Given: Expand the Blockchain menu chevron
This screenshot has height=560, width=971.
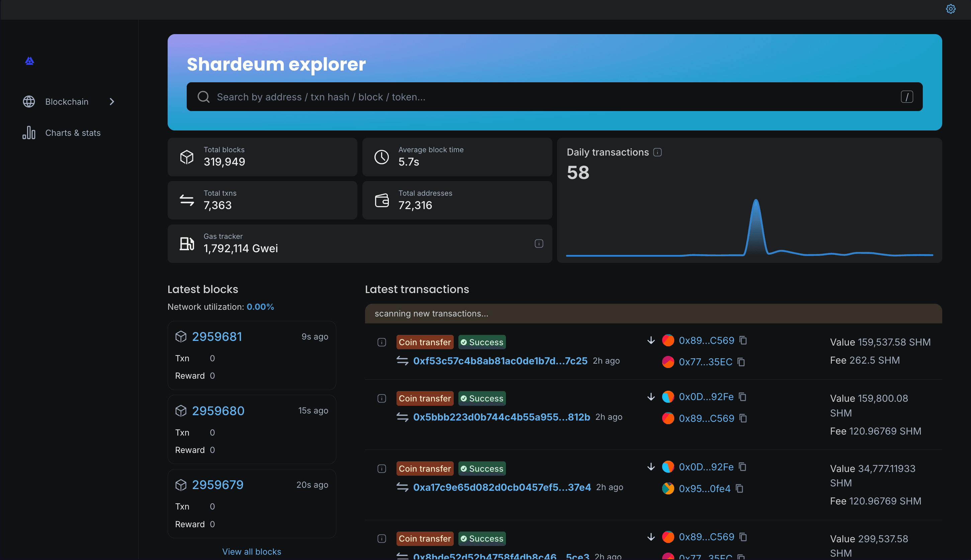Looking at the screenshot, I should click(111, 102).
